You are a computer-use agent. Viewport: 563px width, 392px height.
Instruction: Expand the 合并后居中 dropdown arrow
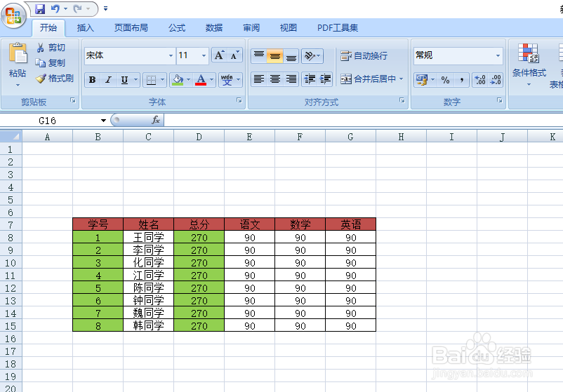pos(401,79)
